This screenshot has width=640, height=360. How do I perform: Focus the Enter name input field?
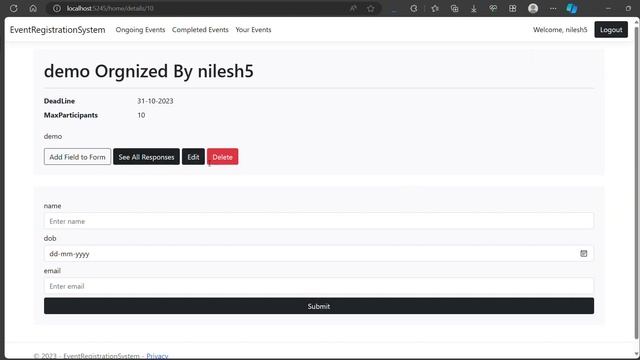point(319,221)
